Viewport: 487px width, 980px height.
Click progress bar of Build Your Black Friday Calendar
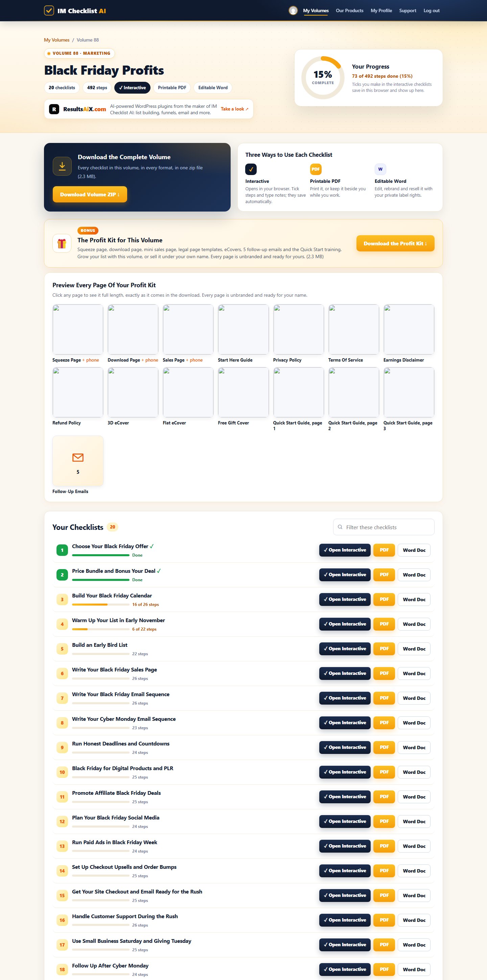point(100,605)
